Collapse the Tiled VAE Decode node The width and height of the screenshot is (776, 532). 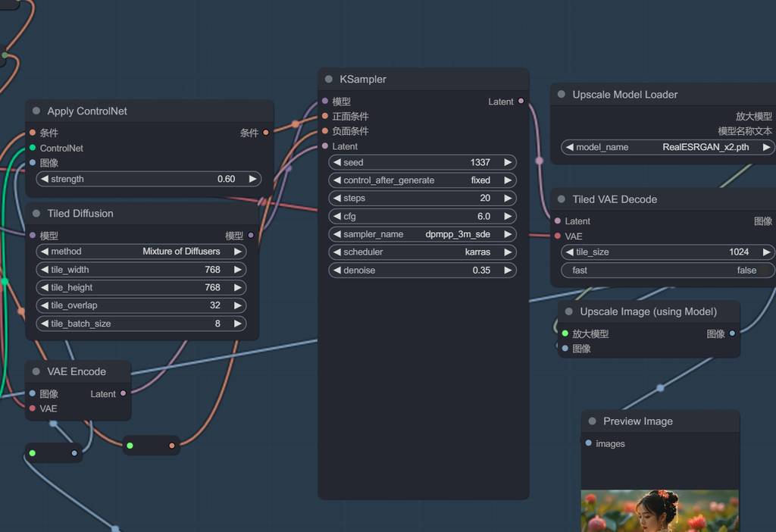tap(562, 199)
